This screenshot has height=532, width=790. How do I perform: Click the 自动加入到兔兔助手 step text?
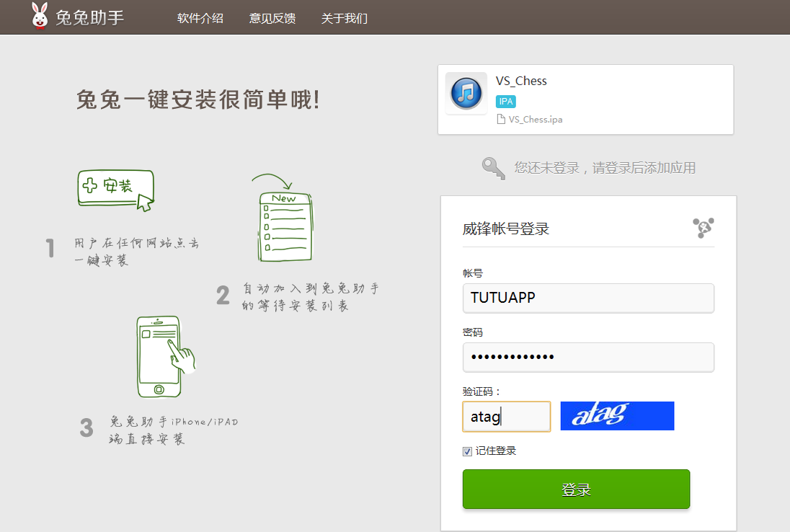pos(311,297)
